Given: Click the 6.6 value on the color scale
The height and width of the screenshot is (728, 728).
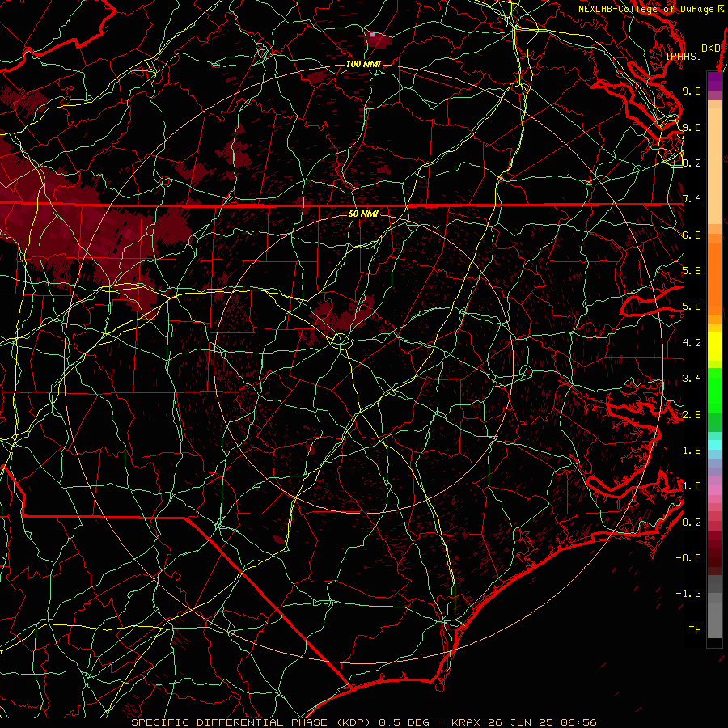Looking at the screenshot, I should click(x=692, y=235).
